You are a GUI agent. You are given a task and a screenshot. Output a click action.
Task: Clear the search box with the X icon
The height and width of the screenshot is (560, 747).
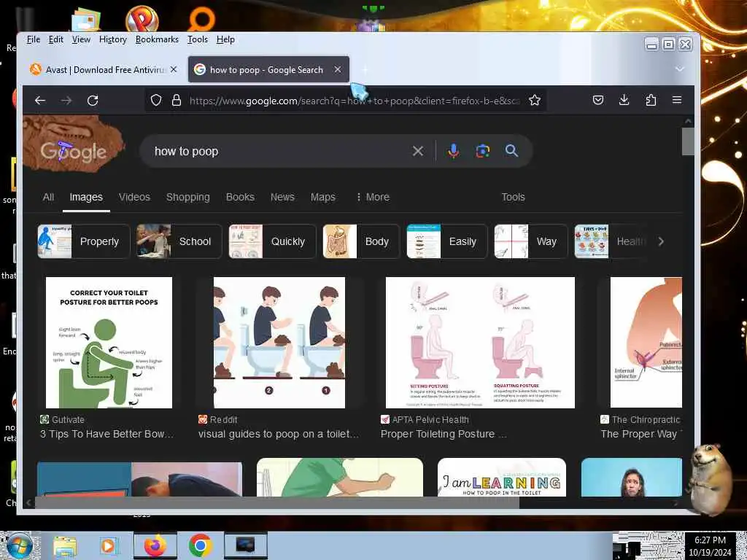coord(418,151)
